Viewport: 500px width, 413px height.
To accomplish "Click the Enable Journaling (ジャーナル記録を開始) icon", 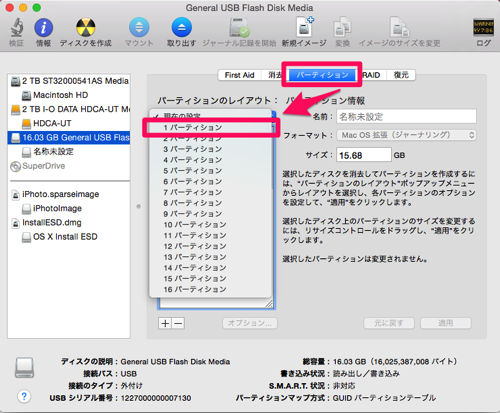I will click(x=239, y=27).
